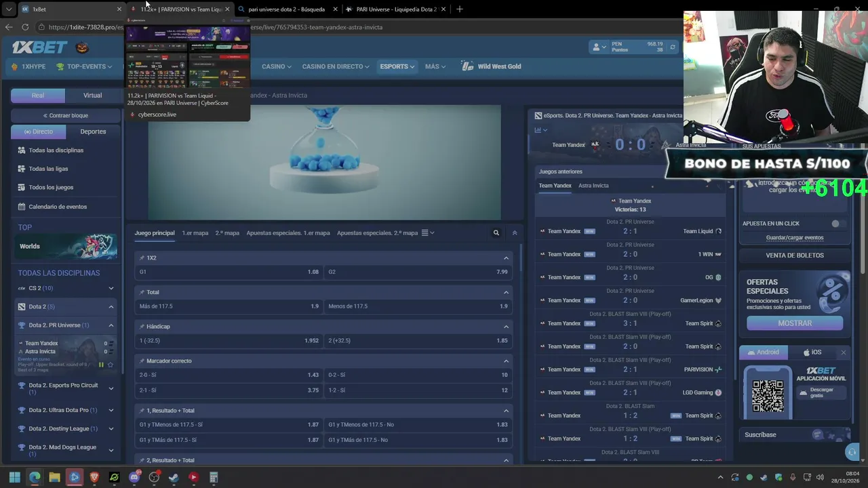Switch to Astra Invicta previous games tab
Image resolution: width=868 pixels, height=488 pixels.
pos(593,186)
